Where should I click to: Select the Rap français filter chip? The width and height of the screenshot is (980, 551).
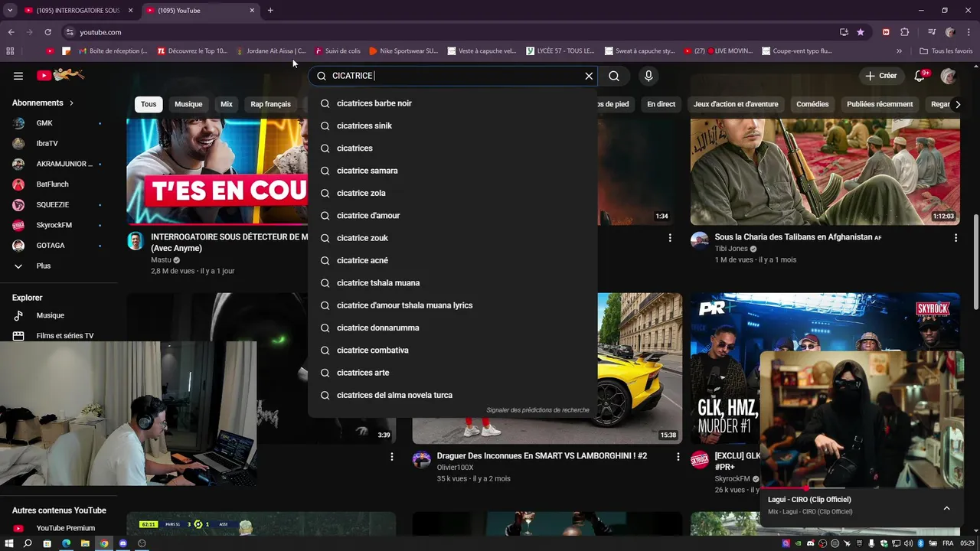coord(270,104)
